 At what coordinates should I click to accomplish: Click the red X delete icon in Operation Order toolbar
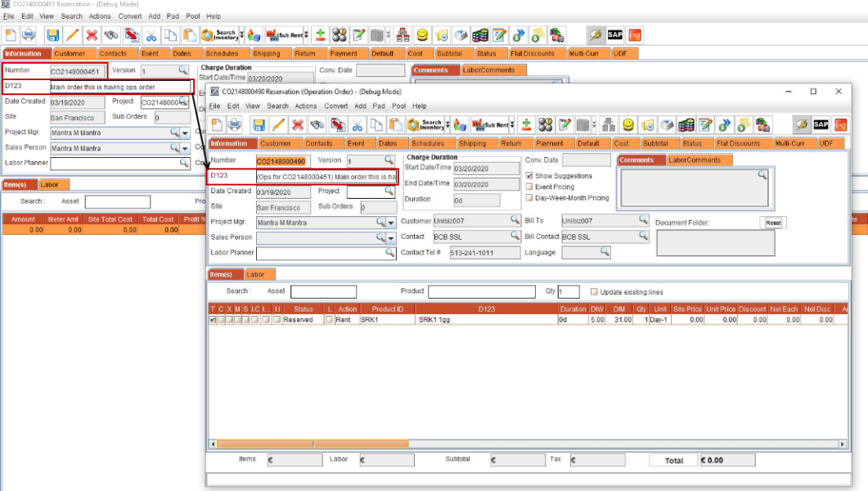pyautogui.click(x=298, y=124)
